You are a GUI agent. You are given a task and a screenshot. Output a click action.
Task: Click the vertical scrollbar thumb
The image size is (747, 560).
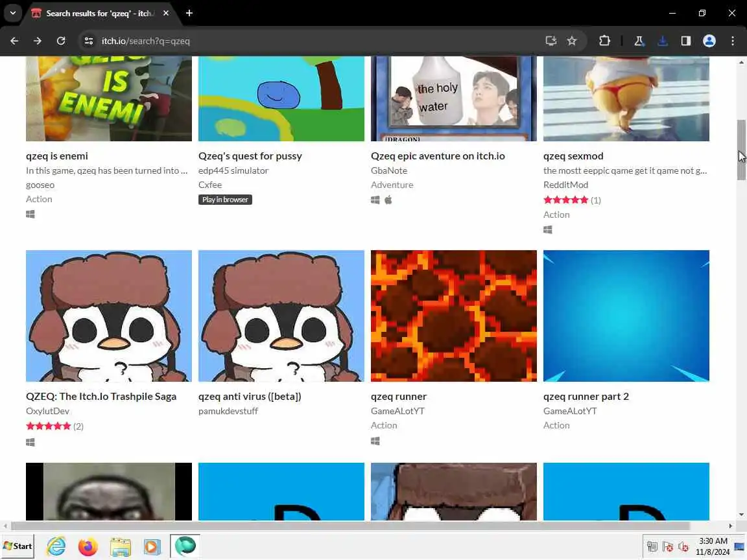pos(741,150)
